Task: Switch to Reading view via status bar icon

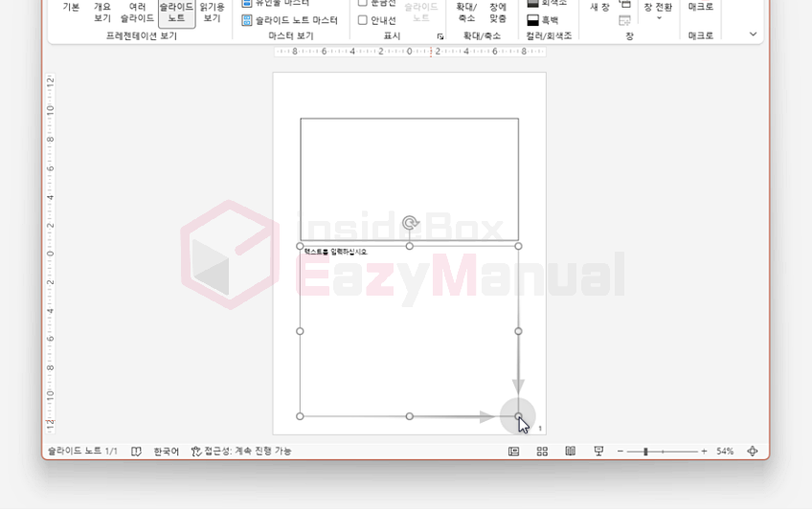Action: click(x=570, y=452)
